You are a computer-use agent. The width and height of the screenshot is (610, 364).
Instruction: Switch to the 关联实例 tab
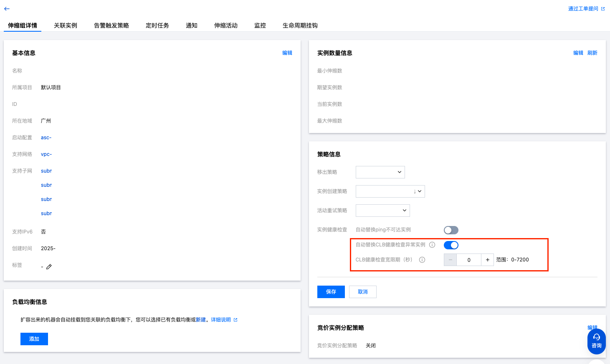tap(66, 25)
